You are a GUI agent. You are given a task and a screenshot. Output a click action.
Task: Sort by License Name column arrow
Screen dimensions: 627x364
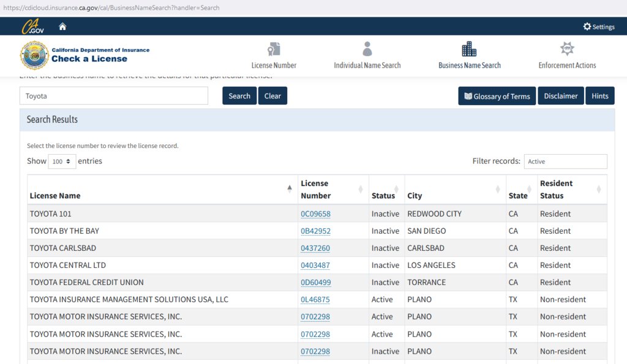point(290,188)
